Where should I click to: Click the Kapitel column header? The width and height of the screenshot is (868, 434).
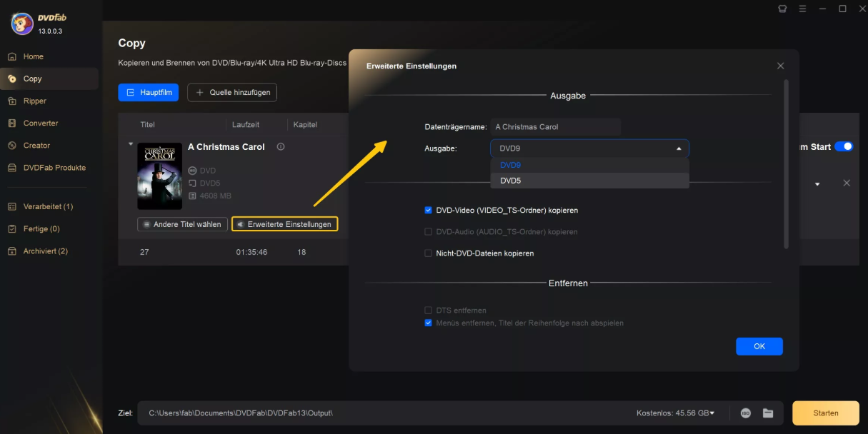coord(306,125)
